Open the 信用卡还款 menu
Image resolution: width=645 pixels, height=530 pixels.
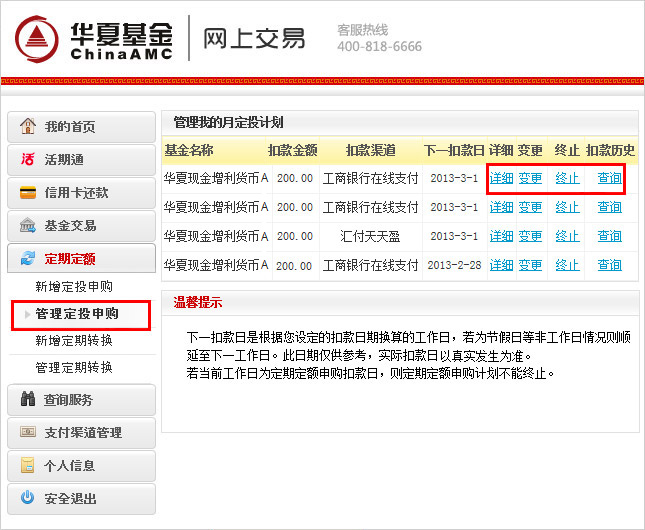pos(81,193)
